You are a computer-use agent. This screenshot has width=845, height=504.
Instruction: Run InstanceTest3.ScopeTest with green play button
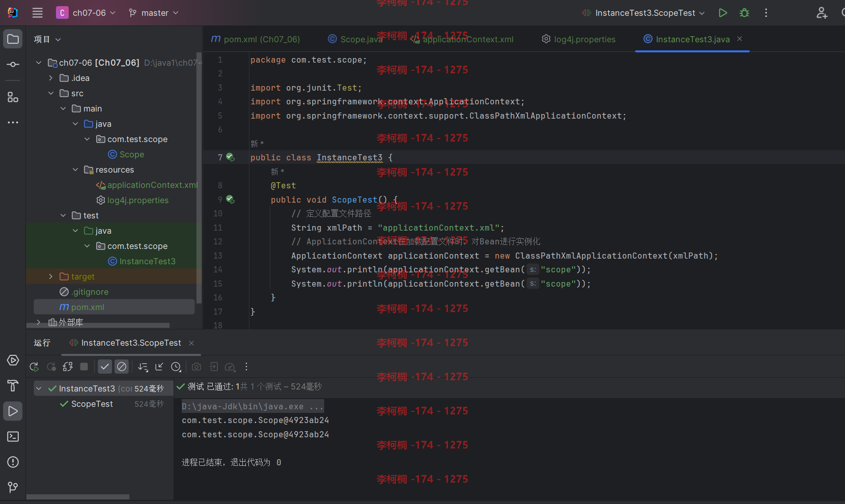point(722,13)
